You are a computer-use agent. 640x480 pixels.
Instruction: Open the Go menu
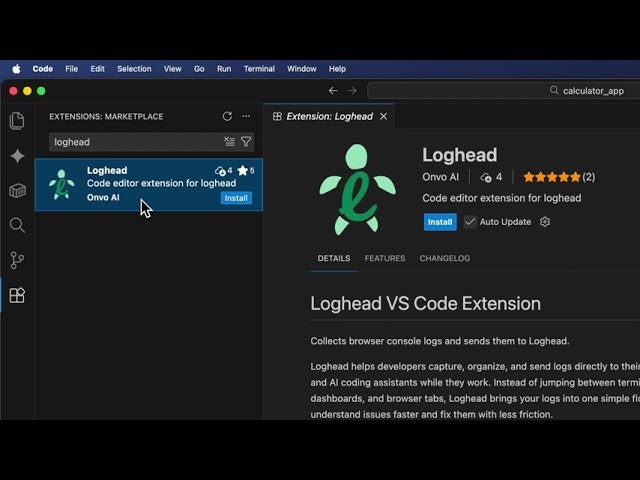pos(199,69)
